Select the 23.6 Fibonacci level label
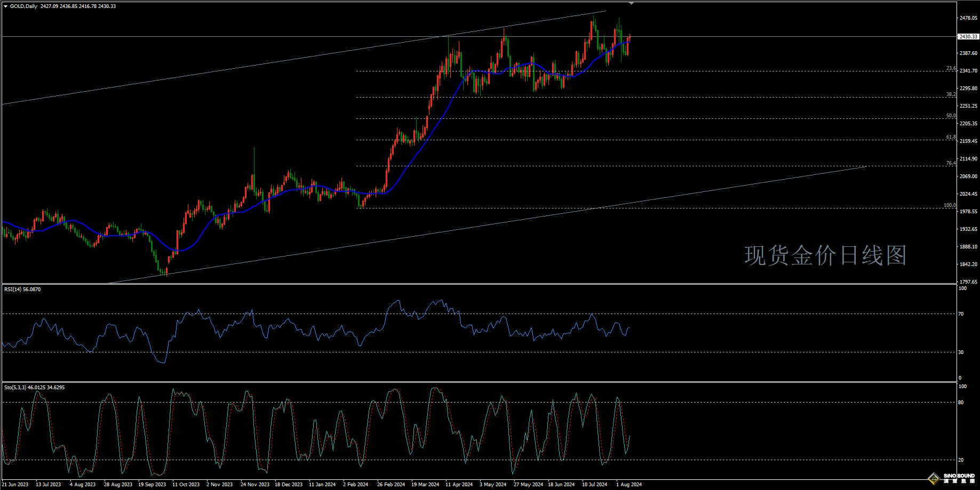The image size is (980, 490). point(951,68)
